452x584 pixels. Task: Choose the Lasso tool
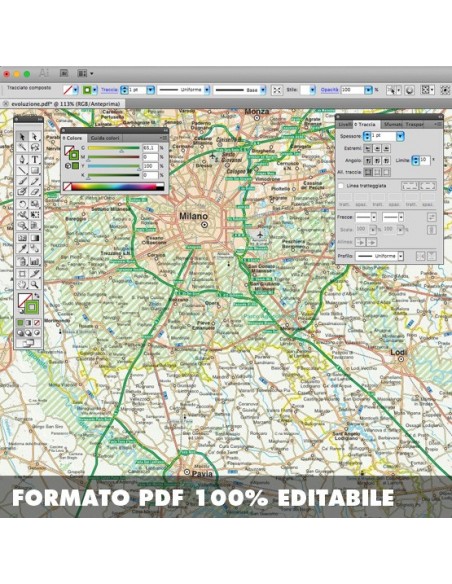tap(35, 147)
